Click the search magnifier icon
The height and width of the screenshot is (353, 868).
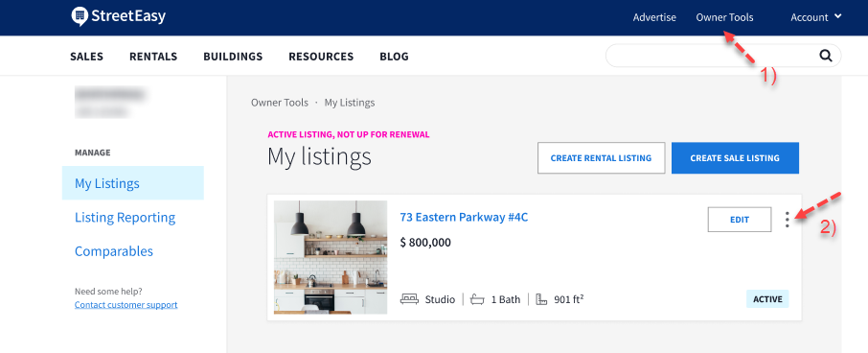(x=826, y=56)
